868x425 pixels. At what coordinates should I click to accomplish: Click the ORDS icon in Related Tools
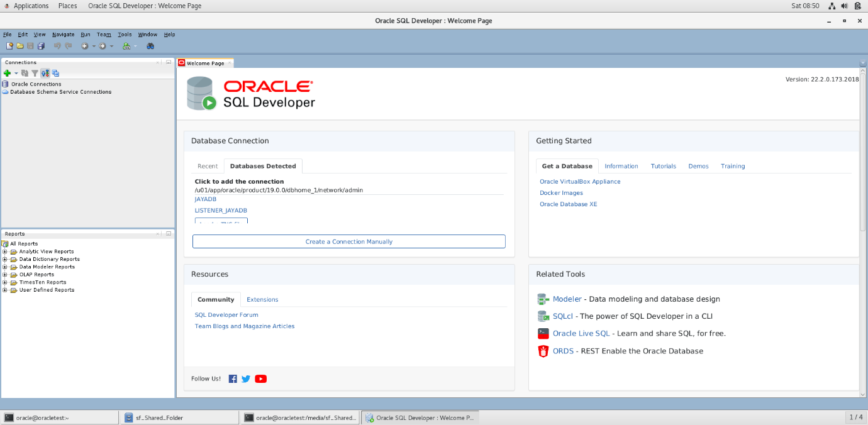click(543, 351)
